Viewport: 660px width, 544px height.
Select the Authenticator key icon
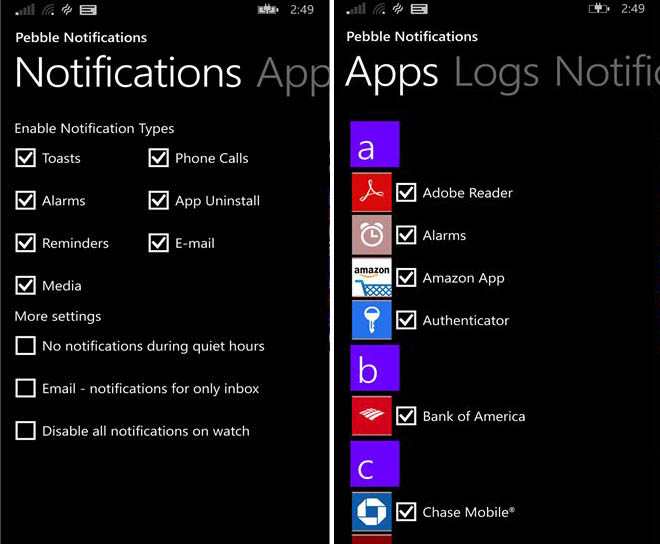point(372,320)
